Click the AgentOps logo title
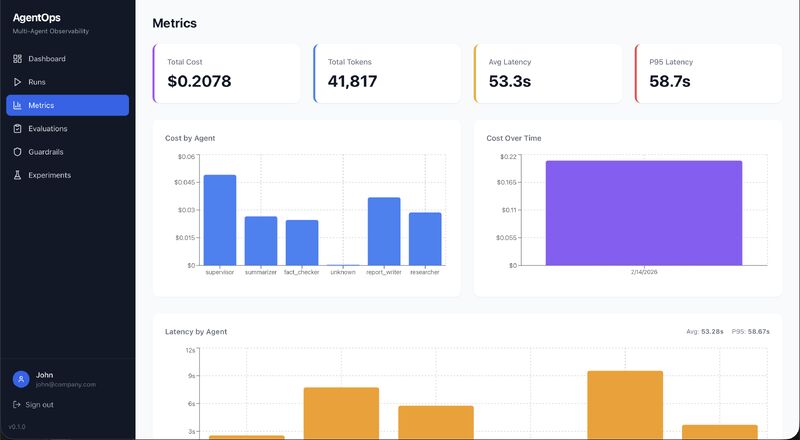The image size is (800, 440). tap(37, 18)
